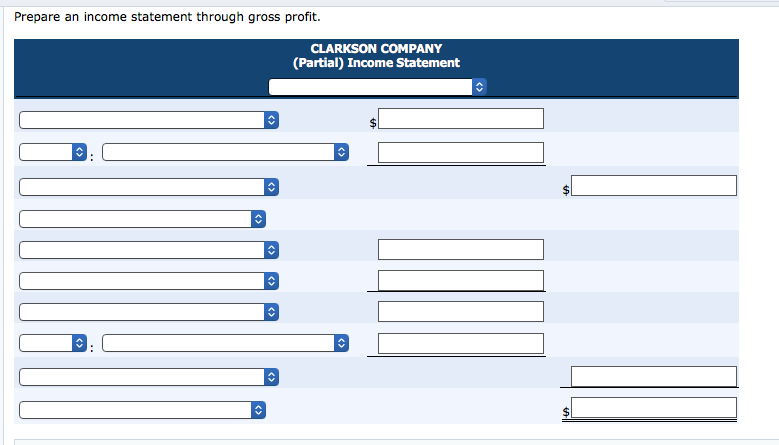Open the seventh row account dropdown
The height and width of the screenshot is (445, 779).
pyautogui.click(x=149, y=312)
